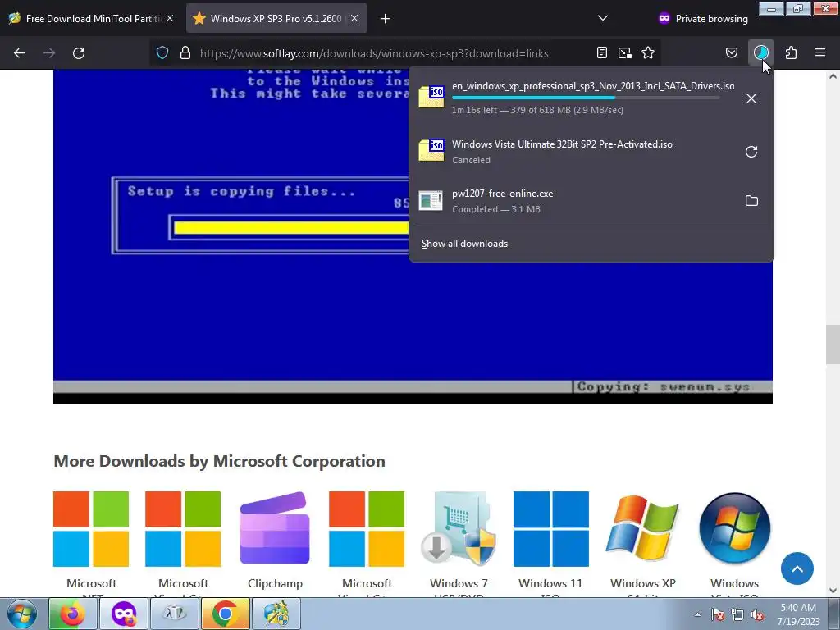This screenshot has width=840, height=630.
Task: Toggle reader view for this page
Action: pyautogui.click(x=602, y=53)
